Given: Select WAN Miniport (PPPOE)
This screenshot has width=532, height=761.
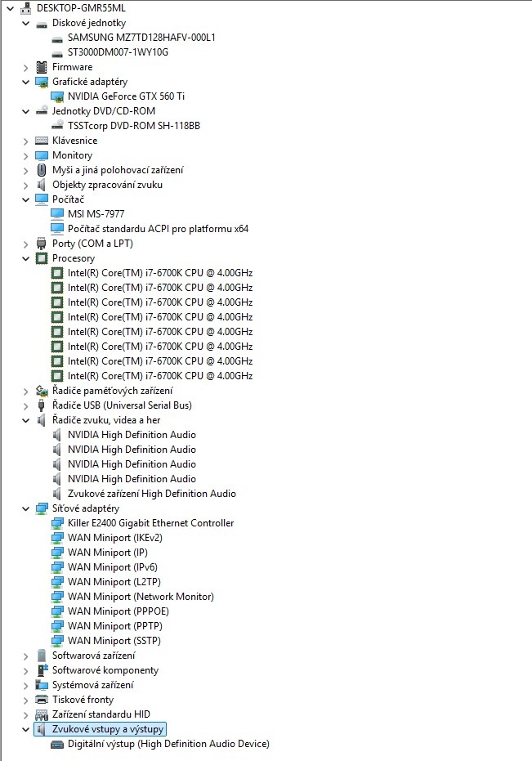Looking at the screenshot, I should [x=118, y=611].
